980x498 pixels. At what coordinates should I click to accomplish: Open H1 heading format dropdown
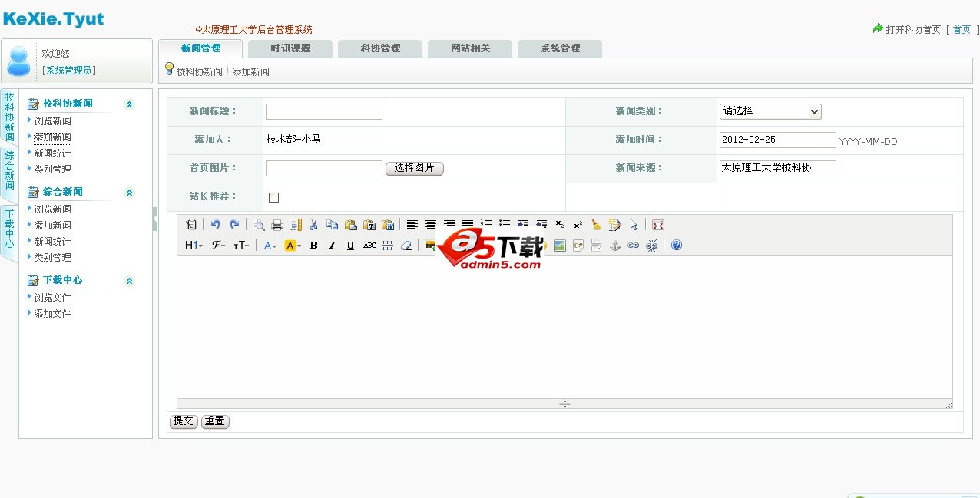pos(194,246)
